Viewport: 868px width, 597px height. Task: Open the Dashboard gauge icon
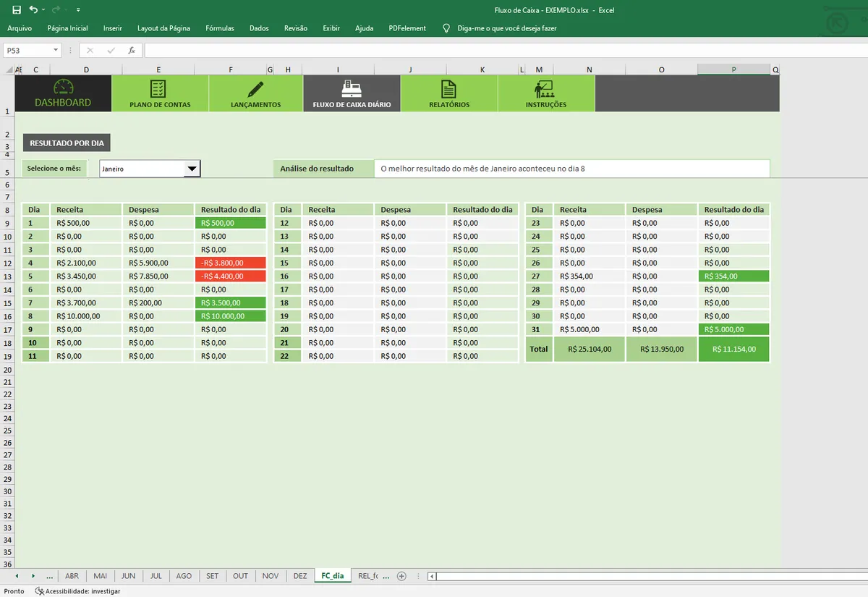point(63,87)
